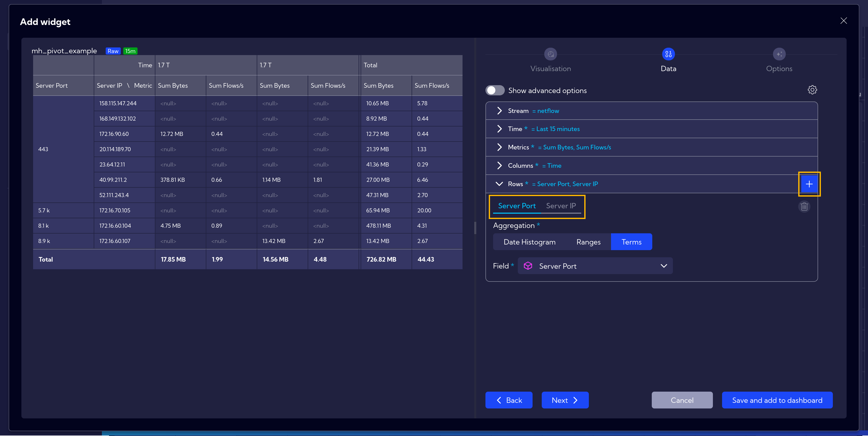Click the Next button
The image size is (868, 436).
565,400
